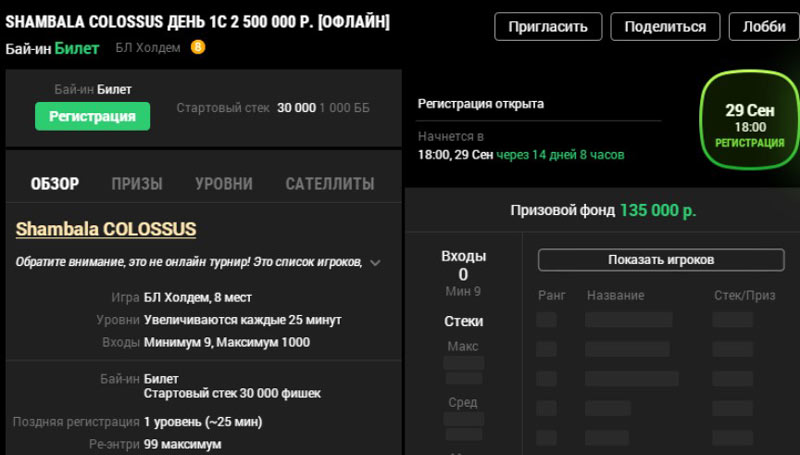Click the Название column header
Image resolution: width=800 pixels, height=455 pixels.
pos(615,296)
